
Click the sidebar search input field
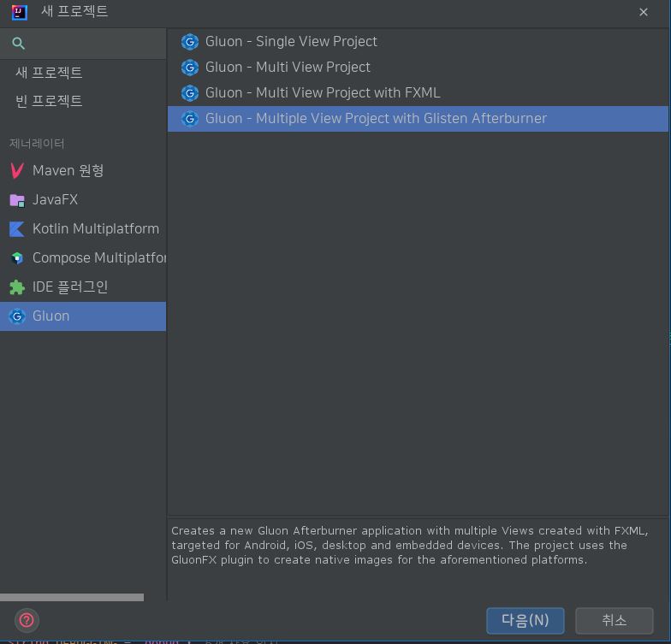83,43
